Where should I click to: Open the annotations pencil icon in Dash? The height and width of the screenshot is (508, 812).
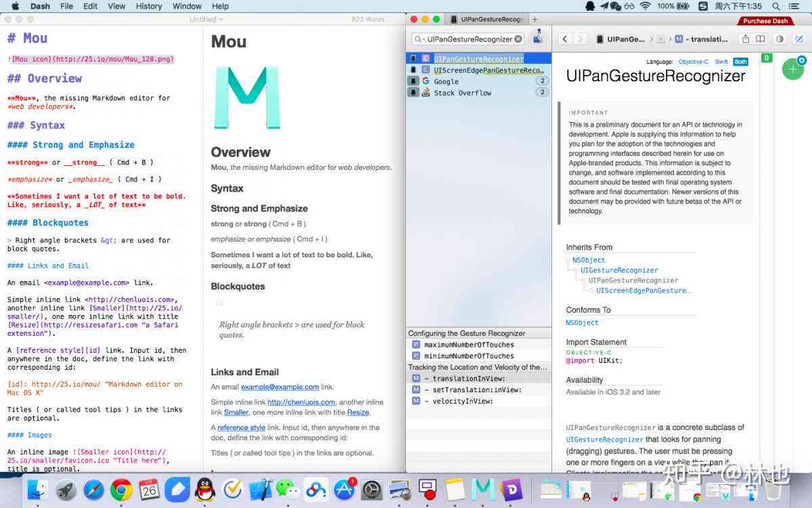(798, 39)
